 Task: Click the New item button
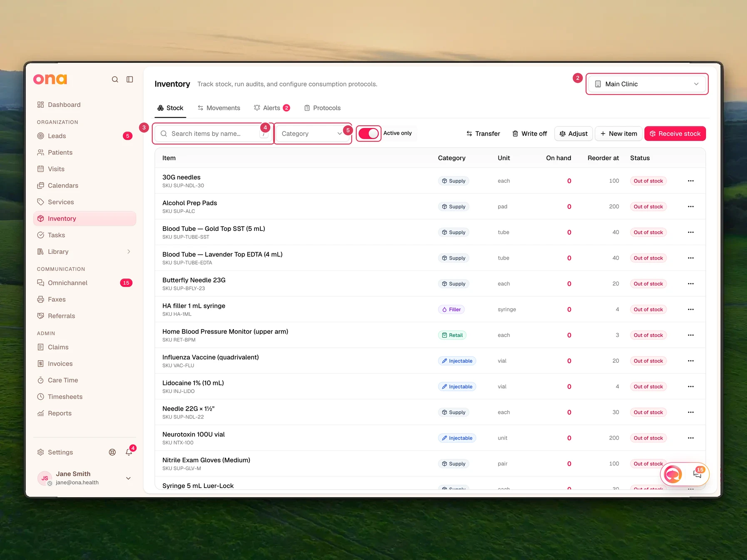point(618,134)
